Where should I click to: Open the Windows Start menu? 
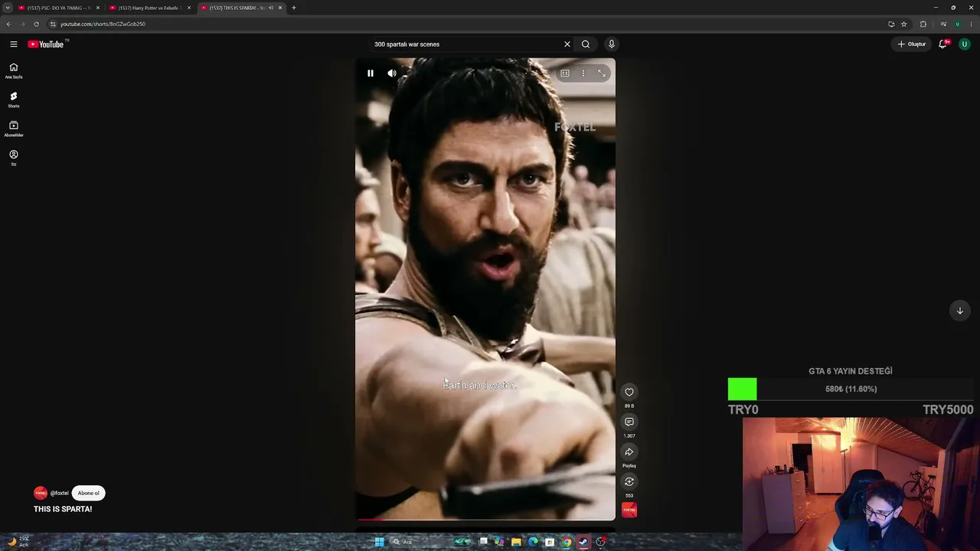379,542
